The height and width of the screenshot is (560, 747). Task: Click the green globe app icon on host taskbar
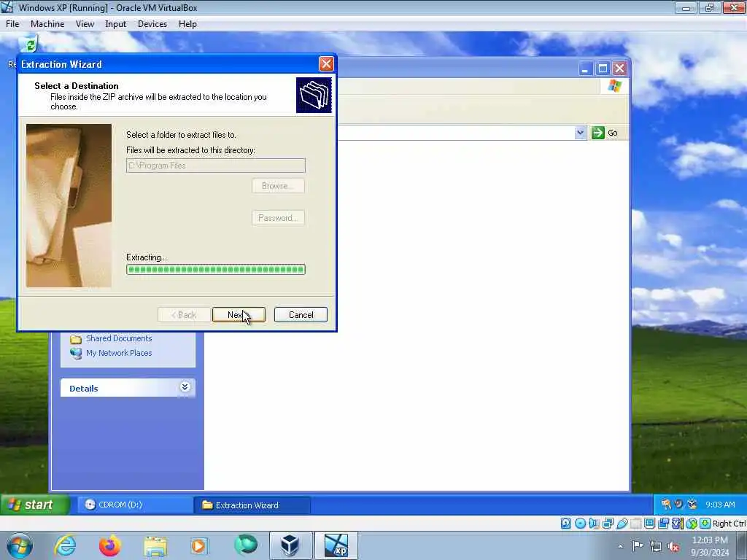[246, 544]
